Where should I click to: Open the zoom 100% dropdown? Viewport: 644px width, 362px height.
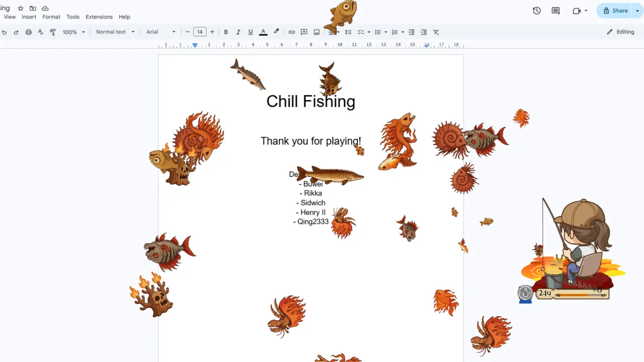click(73, 32)
